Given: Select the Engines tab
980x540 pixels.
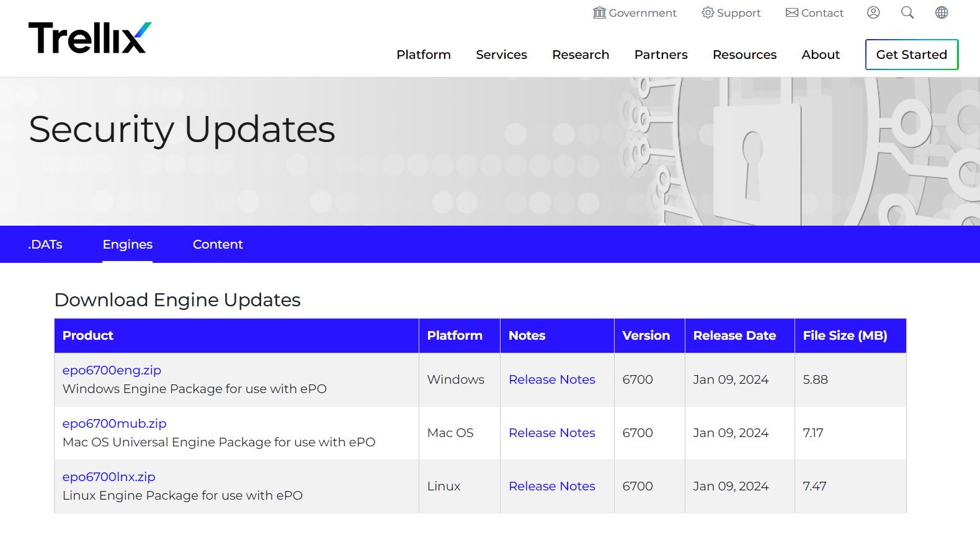Looking at the screenshot, I should point(128,244).
